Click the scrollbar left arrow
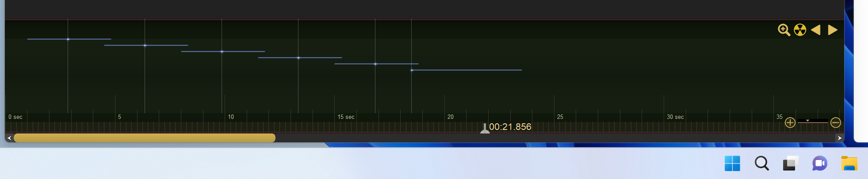 click(9, 138)
